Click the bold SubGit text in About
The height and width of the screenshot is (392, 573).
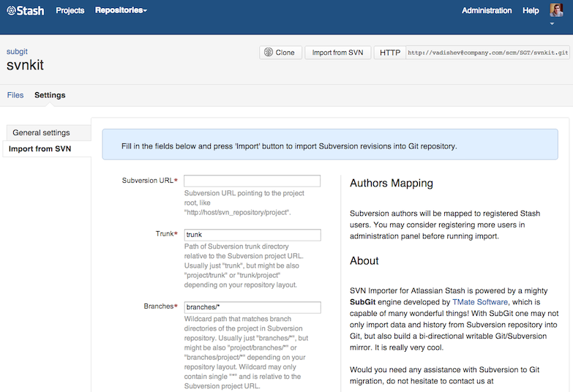(362, 302)
